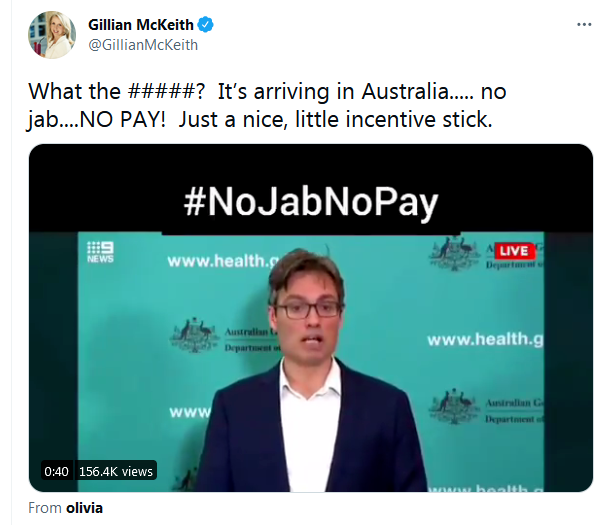Click the blue verified checkmark badge

coord(206,25)
